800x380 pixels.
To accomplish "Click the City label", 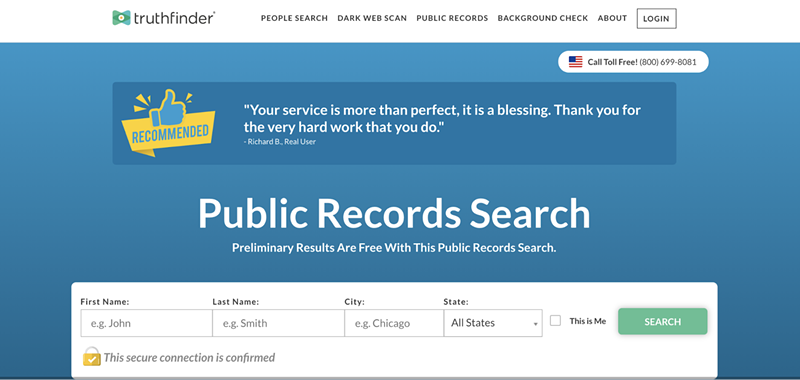I will click(355, 302).
